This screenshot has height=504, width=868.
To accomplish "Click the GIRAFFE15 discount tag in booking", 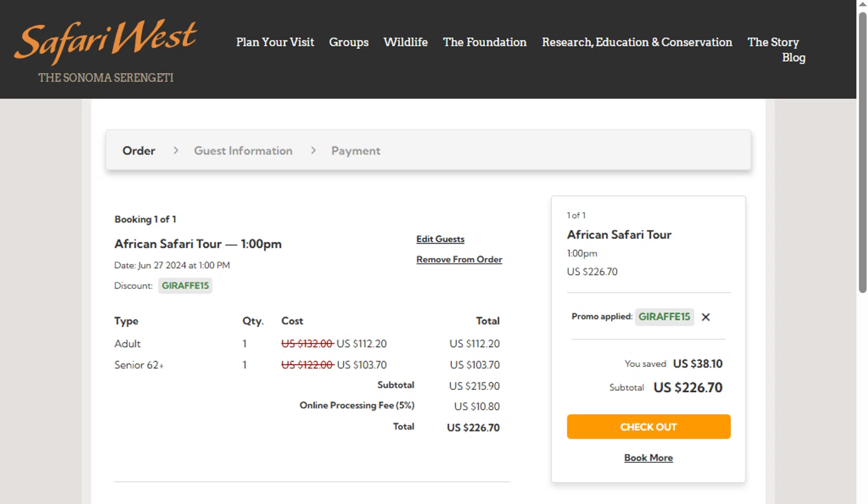I will coord(185,286).
